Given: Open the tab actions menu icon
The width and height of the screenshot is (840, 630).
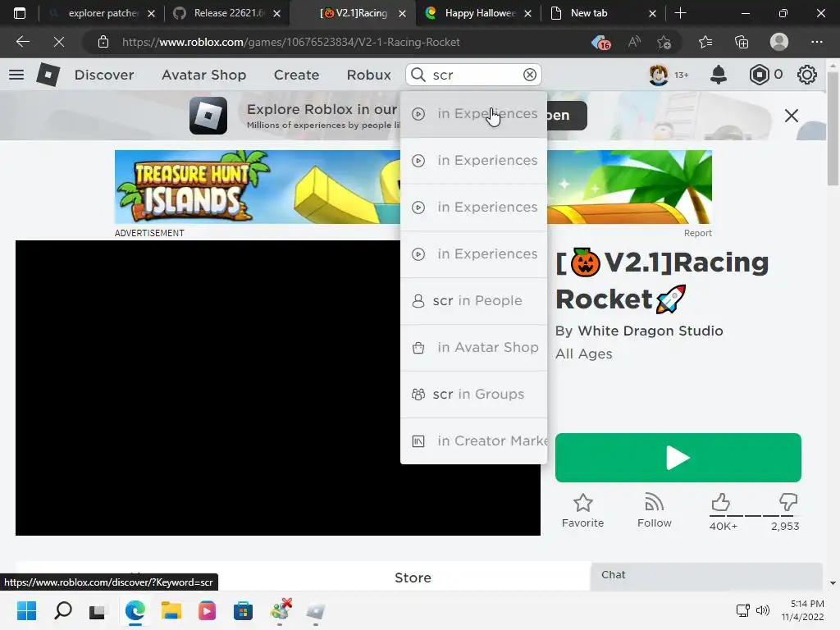Looking at the screenshot, I should coord(20,13).
